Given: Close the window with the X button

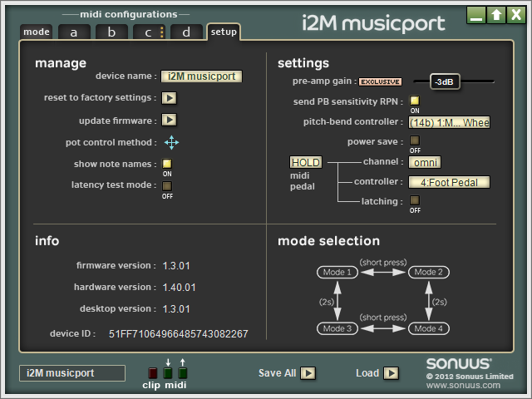Looking at the screenshot, I should [x=516, y=15].
